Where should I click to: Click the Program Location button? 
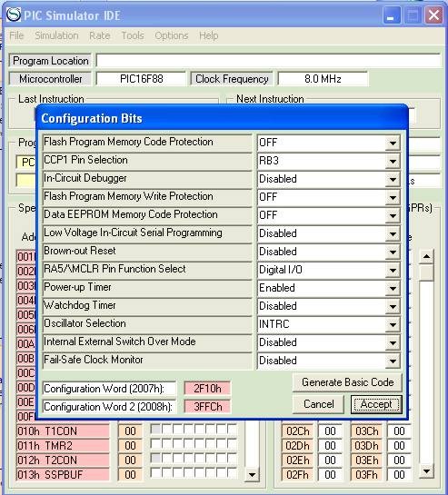pyautogui.click(x=50, y=61)
